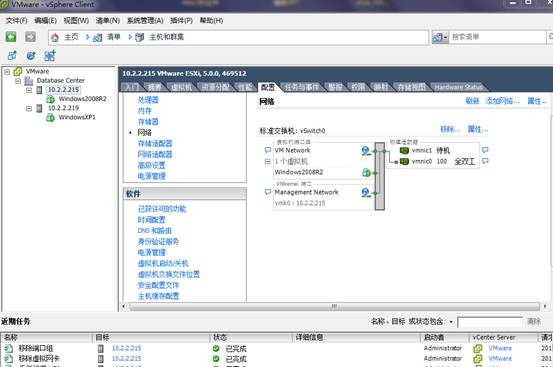The width and height of the screenshot is (553, 367).
Task: Click the vmnic1 network adapter icon
Action: click(x=404, y=151)
